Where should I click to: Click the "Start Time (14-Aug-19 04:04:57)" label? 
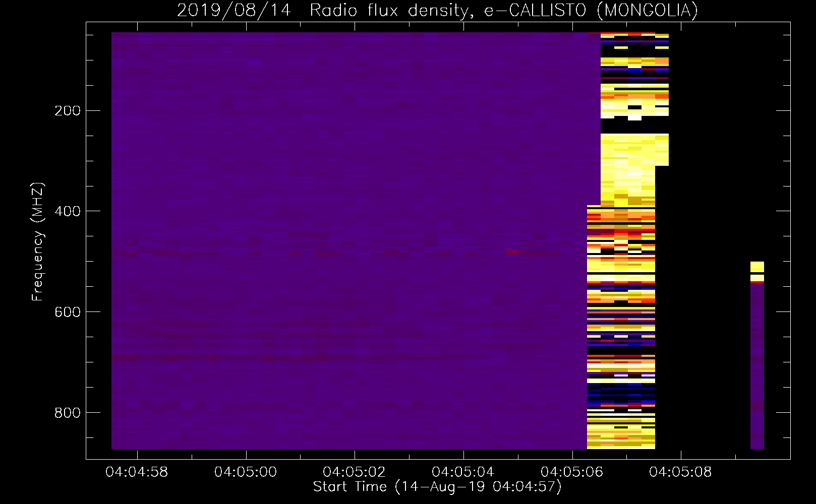[437, 487]
